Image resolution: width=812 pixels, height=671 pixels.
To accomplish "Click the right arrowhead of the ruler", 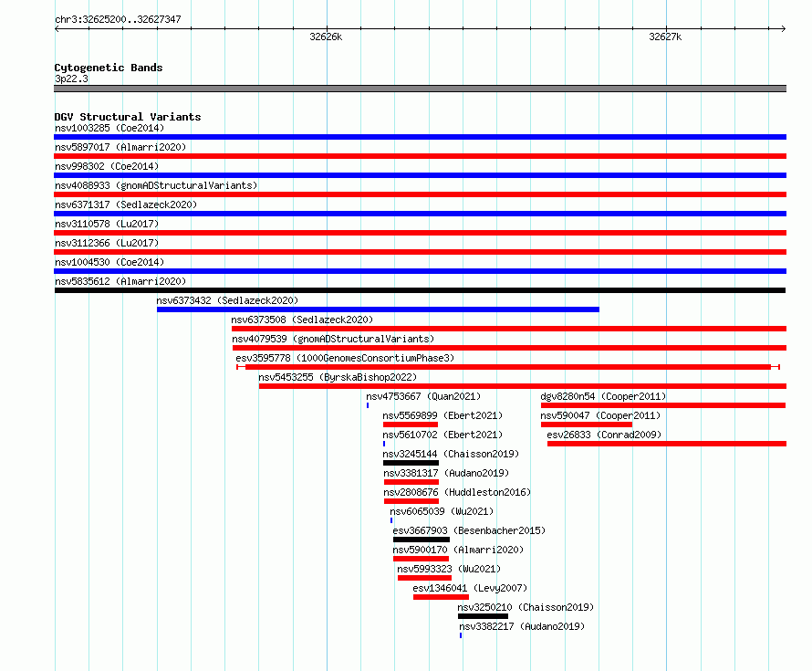I will (x=784, y=29).
